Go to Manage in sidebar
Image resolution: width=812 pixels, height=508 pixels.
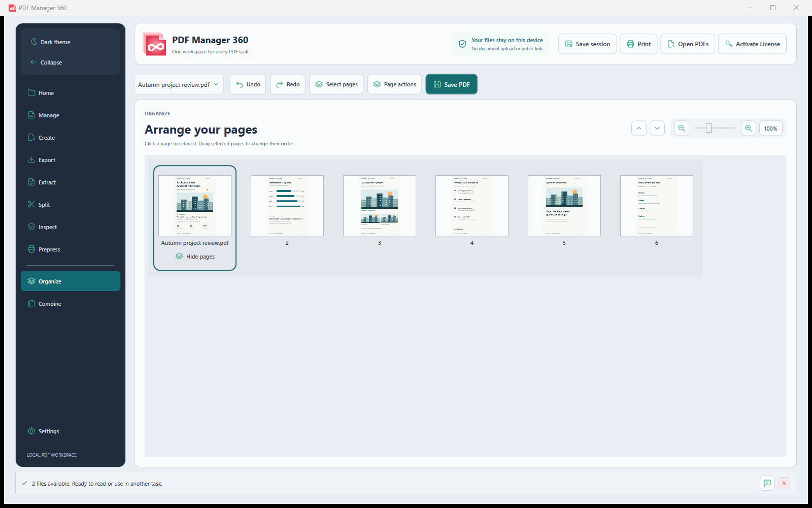coord(71,115)
